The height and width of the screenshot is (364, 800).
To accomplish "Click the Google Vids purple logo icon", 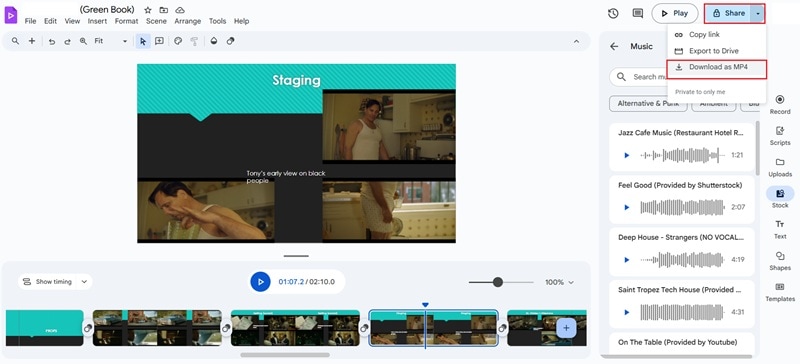I will (10, 15).
